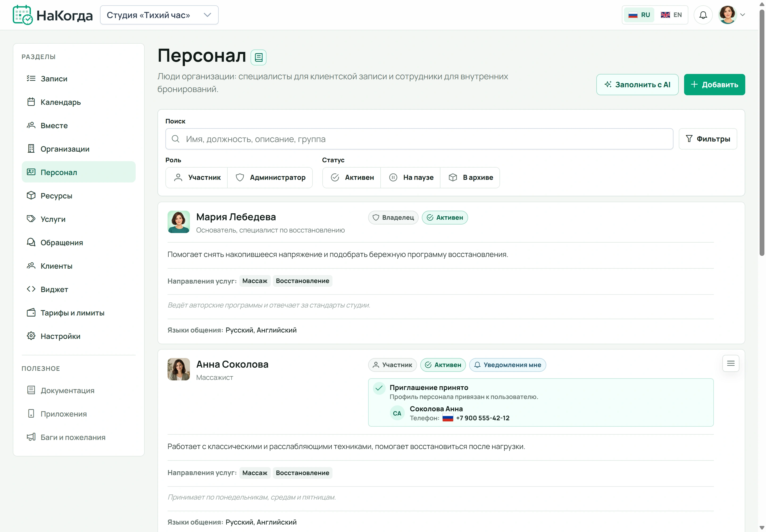
Task: Open Настройки section
Action: tap(79, 336)
